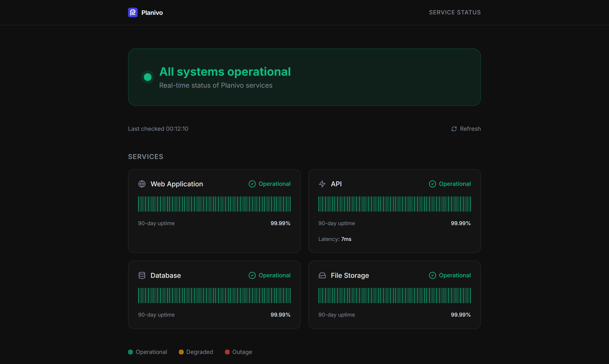Click the Web Application globe icon
The height and width of the screenshot is (364, 609).
(x=142, y=184)
